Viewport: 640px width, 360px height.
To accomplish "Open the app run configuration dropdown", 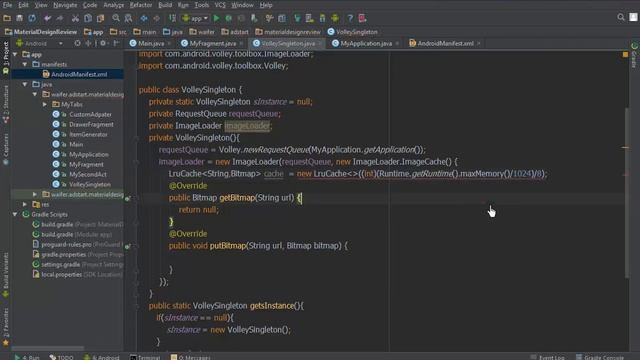I will [196, 18].
